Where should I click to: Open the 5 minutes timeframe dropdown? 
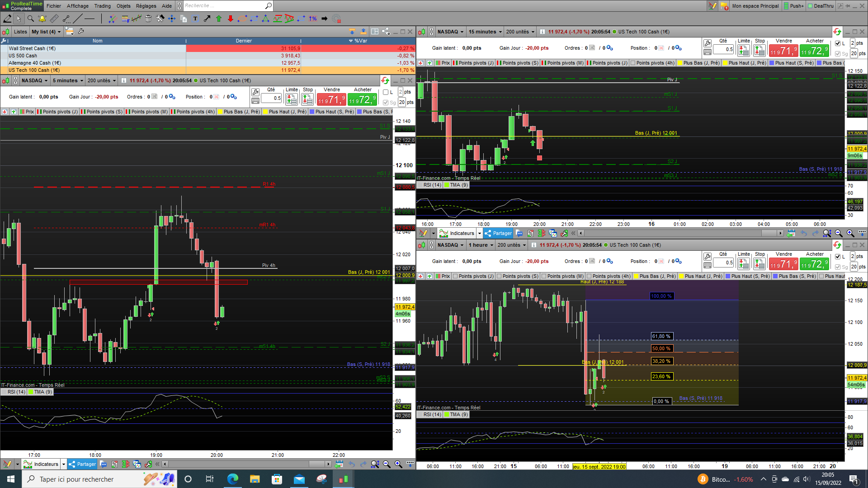coord(68,80)
